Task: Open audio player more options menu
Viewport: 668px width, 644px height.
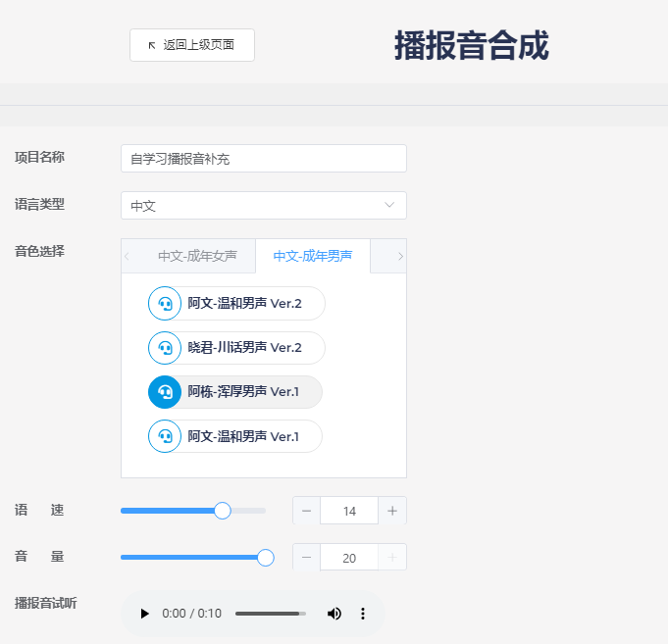Action: (363, 614)
